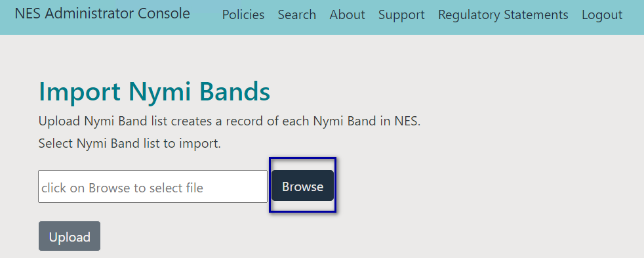View policies via the Policies link
The image size is (644, 258).
click(243, 15)
